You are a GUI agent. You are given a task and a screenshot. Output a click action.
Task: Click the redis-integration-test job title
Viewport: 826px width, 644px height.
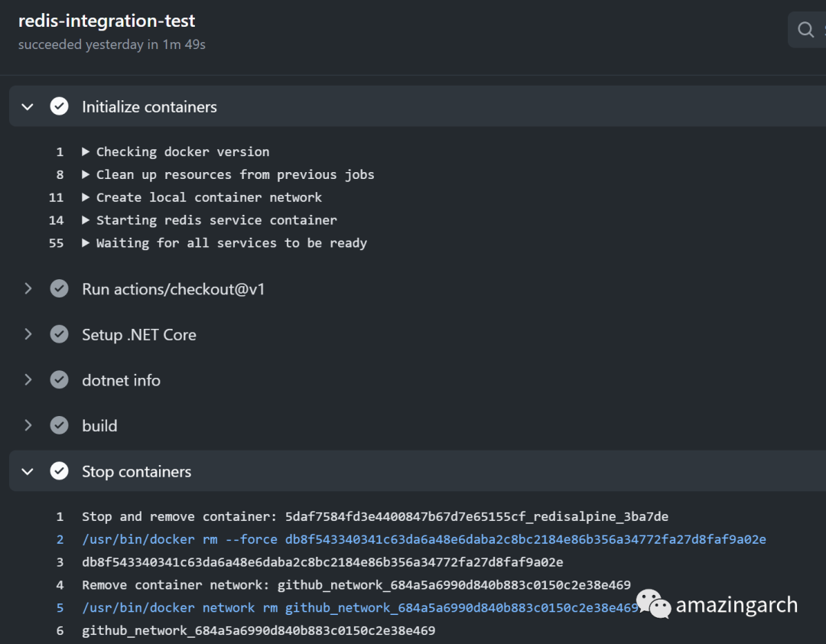pos(106,21)
